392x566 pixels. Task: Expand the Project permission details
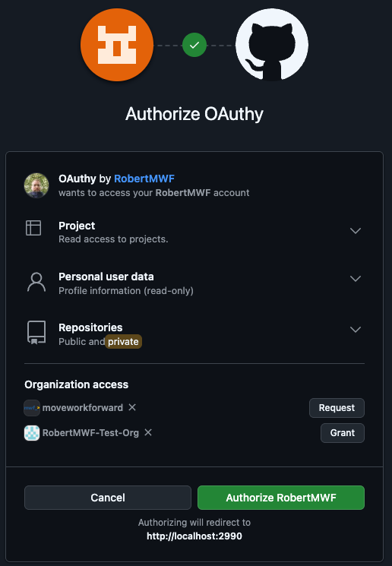click(356, 231)
